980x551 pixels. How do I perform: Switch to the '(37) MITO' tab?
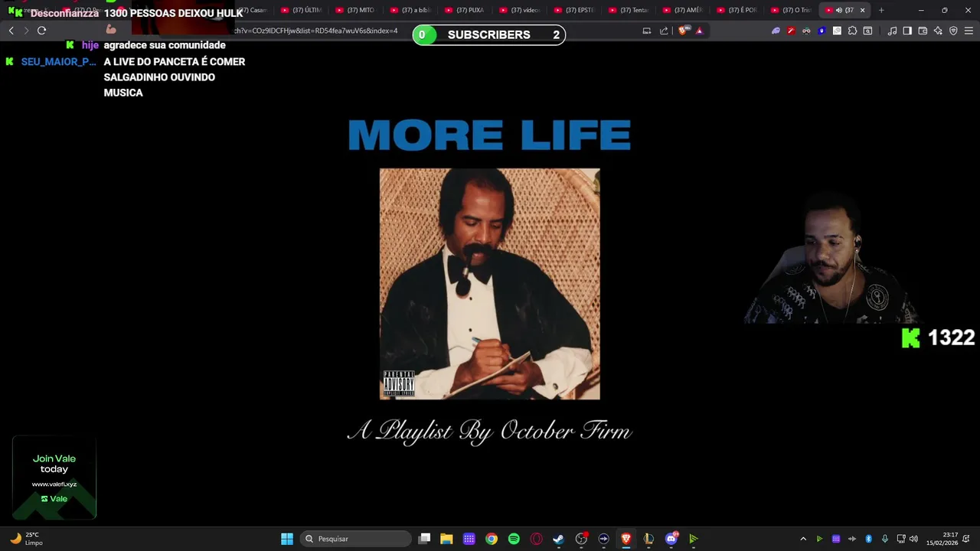tap(356, 10)
